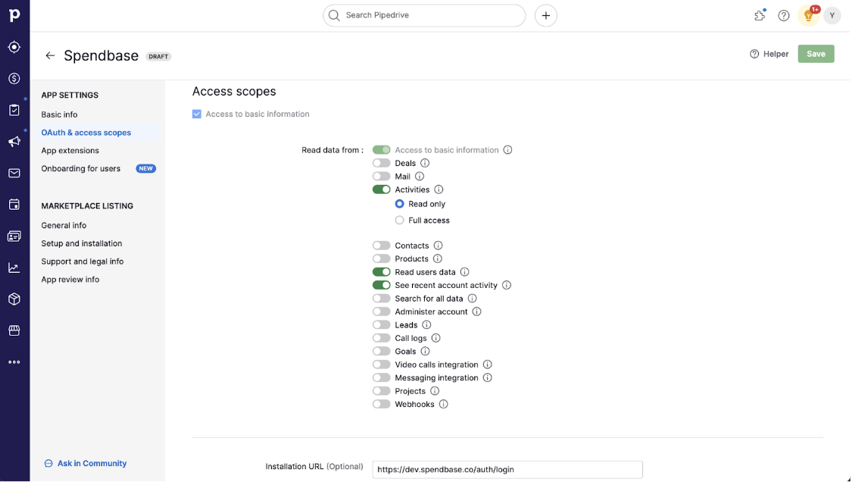Click the Access to basic information checkbox

[196, 114]
